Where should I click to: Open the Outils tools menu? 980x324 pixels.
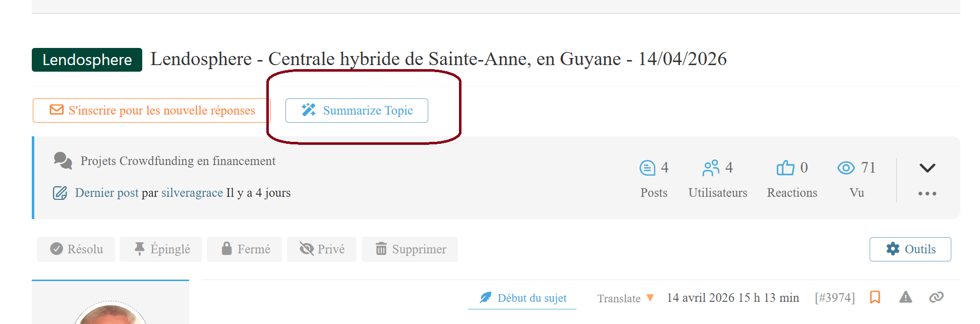pos(910,249)
